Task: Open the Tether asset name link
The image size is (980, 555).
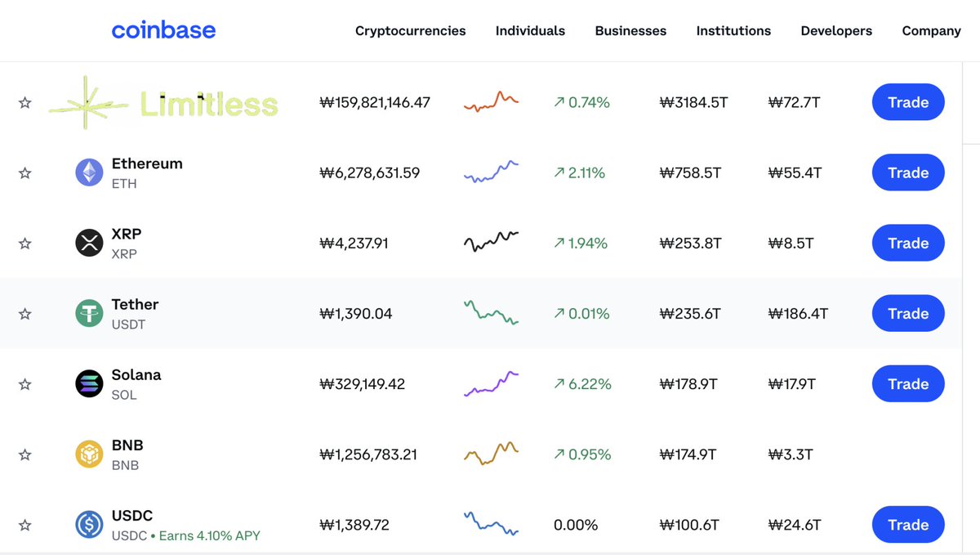Action: point(136,304)
